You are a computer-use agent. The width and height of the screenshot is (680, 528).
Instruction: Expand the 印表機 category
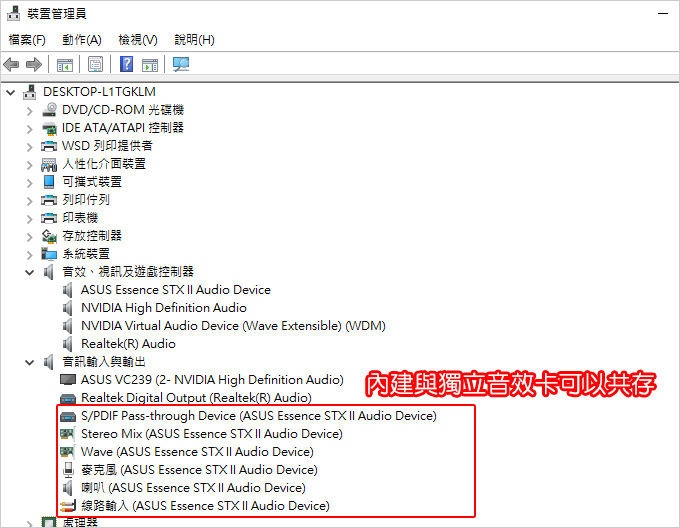29,219
